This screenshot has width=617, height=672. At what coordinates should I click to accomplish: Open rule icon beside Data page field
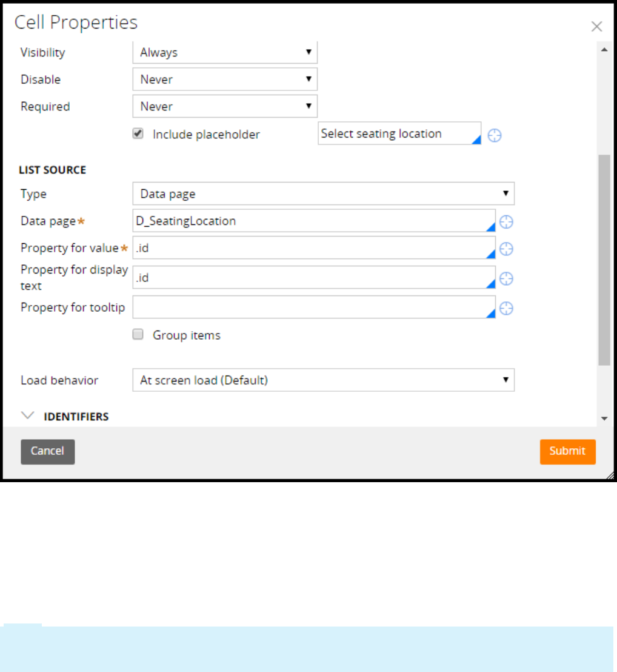[506, 222]
